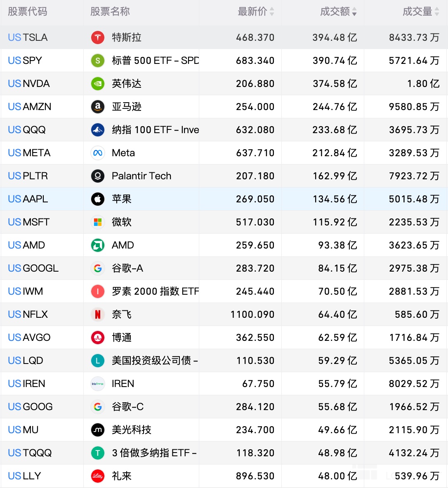Click the Eli Lilly logo icon
448x488 pixels.
98,476
